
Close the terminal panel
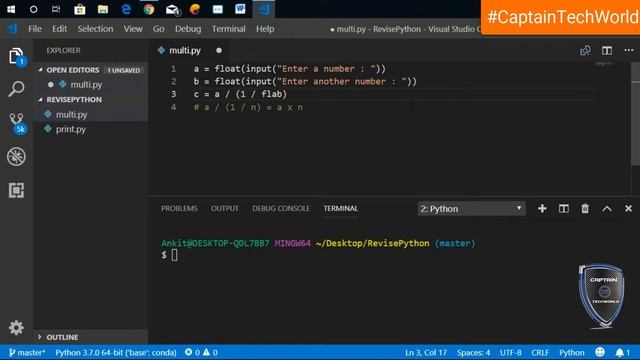[x=628, y=209]
